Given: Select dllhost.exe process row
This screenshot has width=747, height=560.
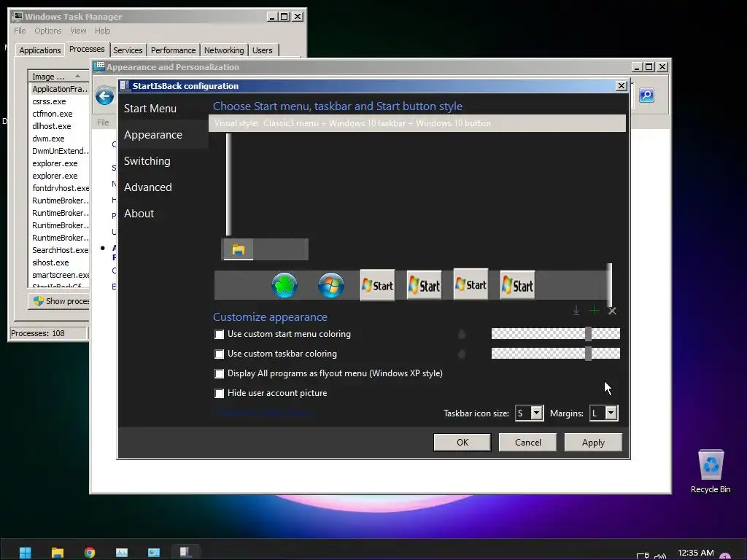Looking at the screenshot, I should (x=60, y=126).
